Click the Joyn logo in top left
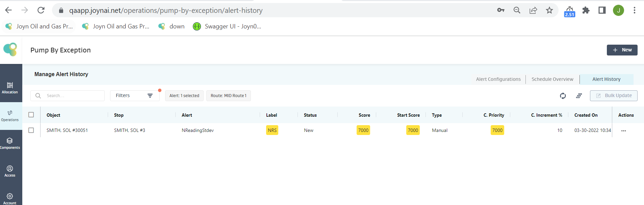 (10, 50)
